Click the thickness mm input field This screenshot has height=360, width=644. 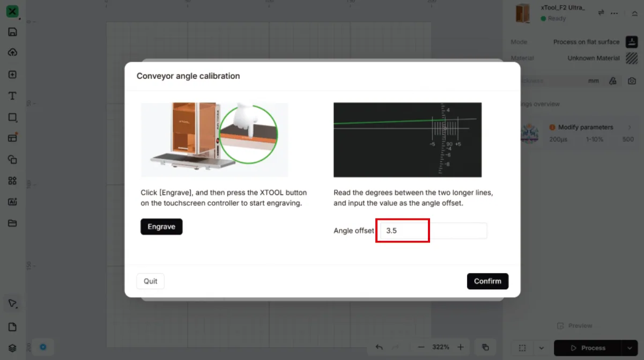click(559, 81)
